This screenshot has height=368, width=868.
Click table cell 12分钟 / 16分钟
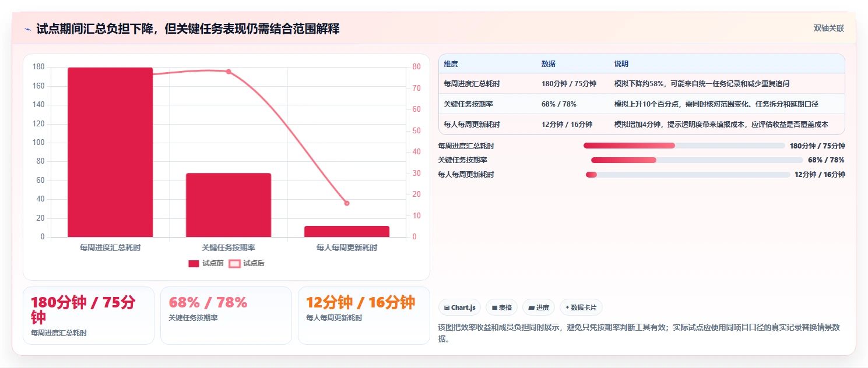(567, 125)
